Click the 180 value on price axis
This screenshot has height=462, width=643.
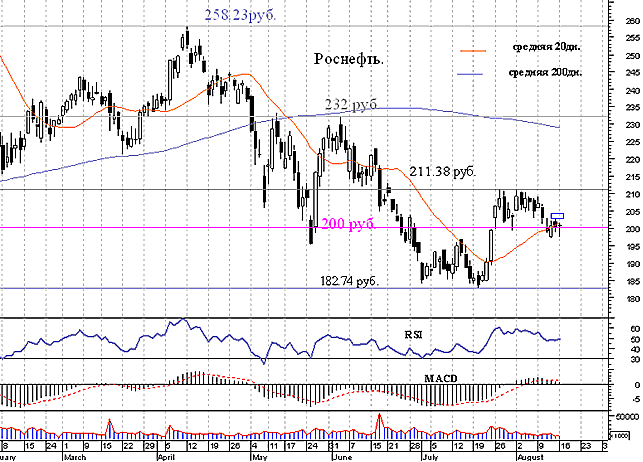tap(633, 298)
